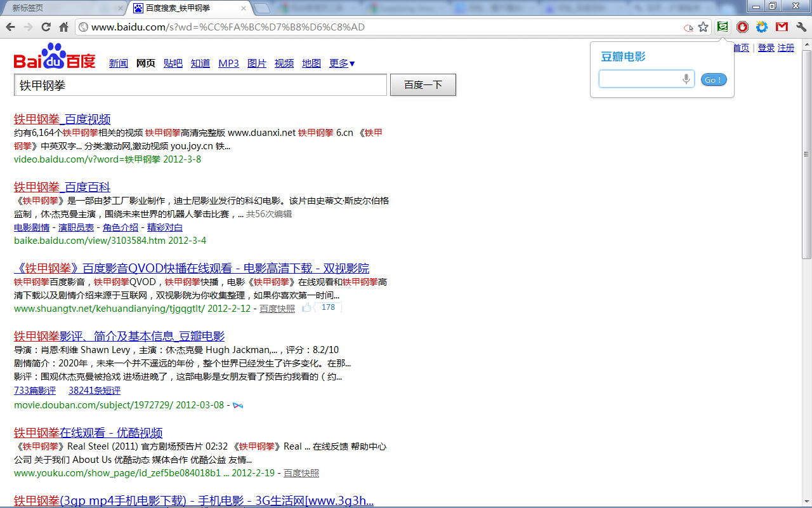Open the 知道 search category
The image size is (812, 508).
pos(200,63)
